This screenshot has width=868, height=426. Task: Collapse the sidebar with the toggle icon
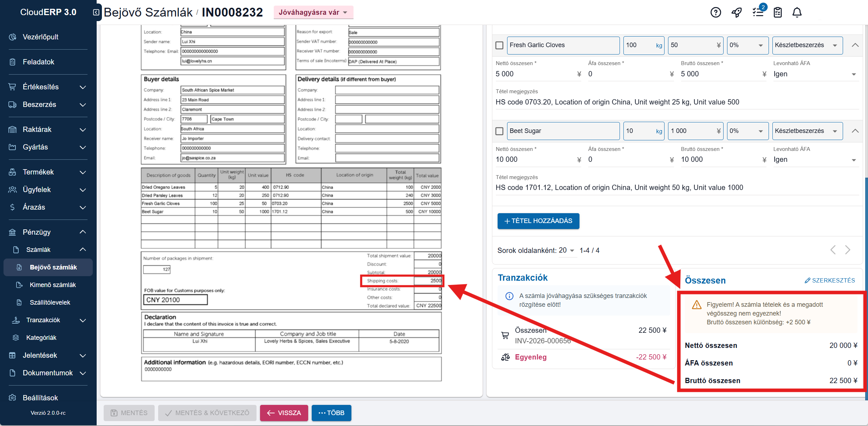96,13
